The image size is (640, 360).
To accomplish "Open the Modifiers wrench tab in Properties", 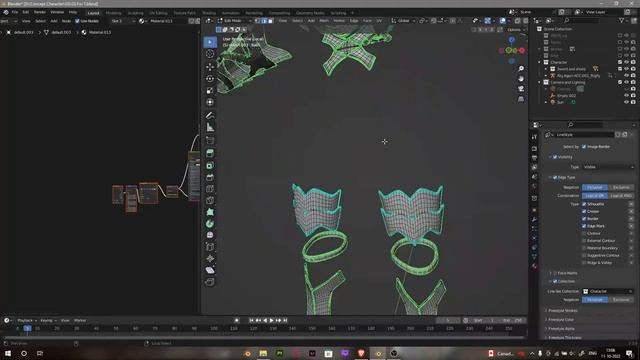I will click(534, 219).
